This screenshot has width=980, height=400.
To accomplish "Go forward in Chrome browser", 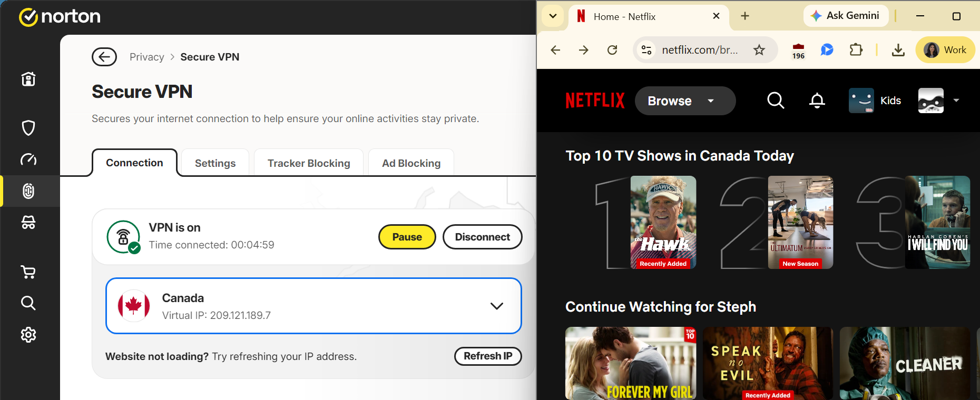I will click(x=584, y=50).
